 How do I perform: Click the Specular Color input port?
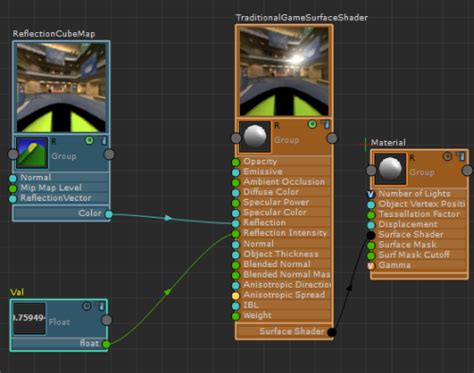(x=236, y=213)
